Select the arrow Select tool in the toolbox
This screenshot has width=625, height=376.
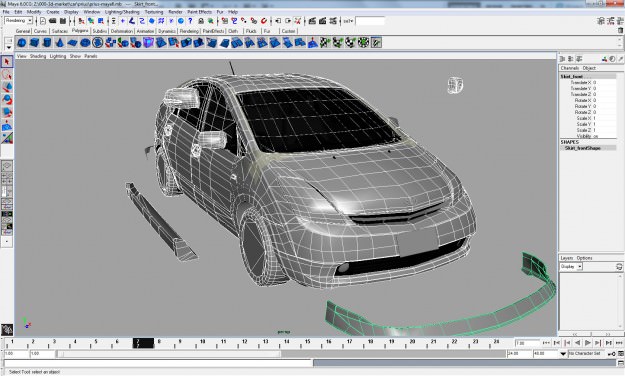(7, 61)
